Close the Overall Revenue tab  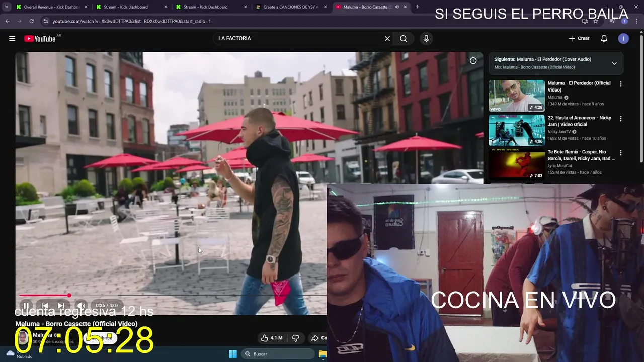[86, 7]
